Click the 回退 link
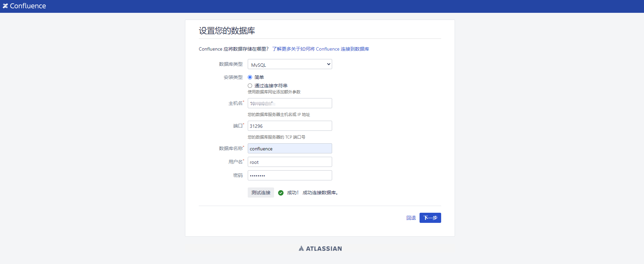This screenshot has width=644, height=264. click(x=411, y=218)
